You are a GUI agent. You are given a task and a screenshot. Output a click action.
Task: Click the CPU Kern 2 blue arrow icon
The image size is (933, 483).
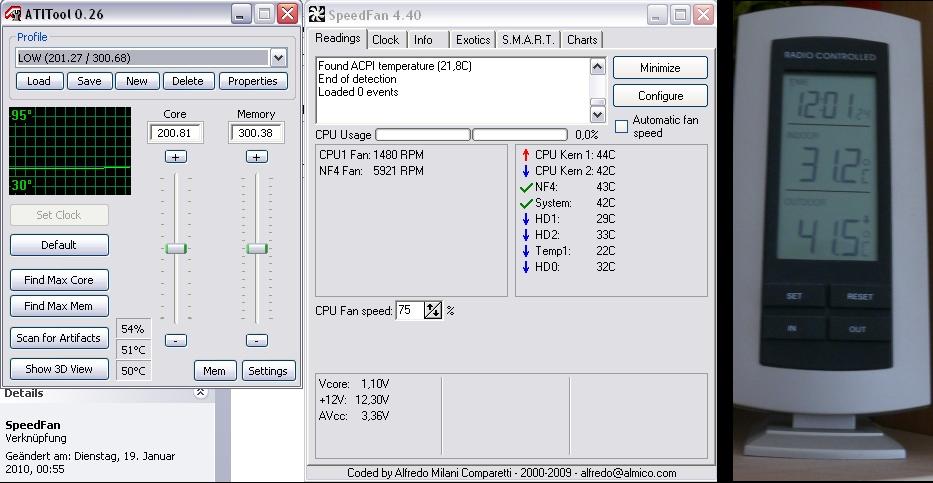[525, 171]
